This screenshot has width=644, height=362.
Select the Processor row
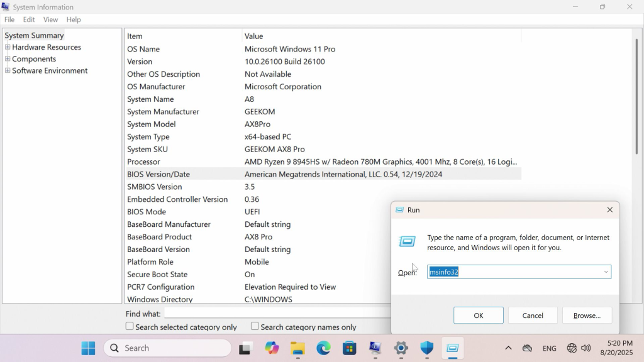323,162
